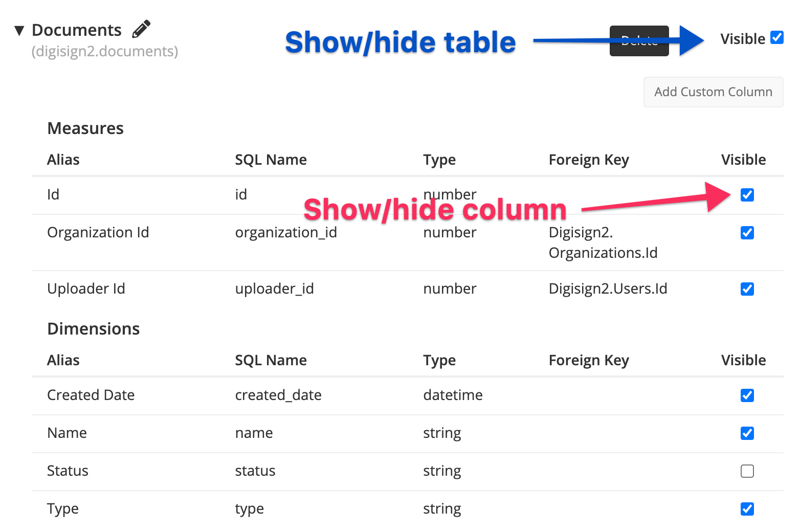Enable Visible for the Status column
Viewport: 800px width, 532px height.
point(747,471)
